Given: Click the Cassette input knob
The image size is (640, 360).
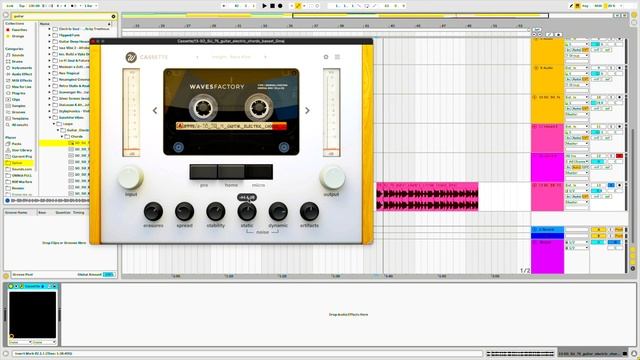Looking at the screenshot, I should click(x=131, y=177).
